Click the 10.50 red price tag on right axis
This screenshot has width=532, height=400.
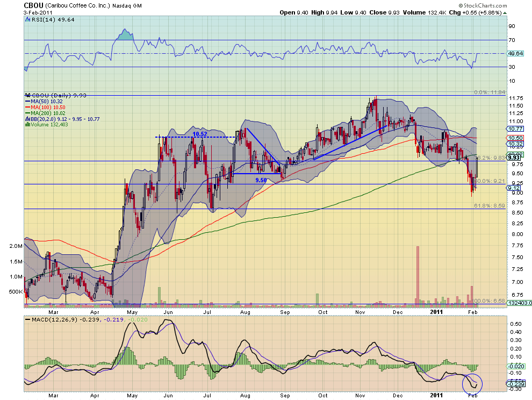click(515, 138)
